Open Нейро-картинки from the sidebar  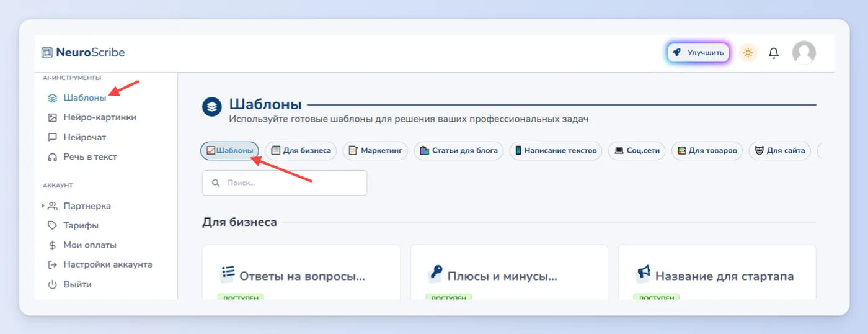92,117
